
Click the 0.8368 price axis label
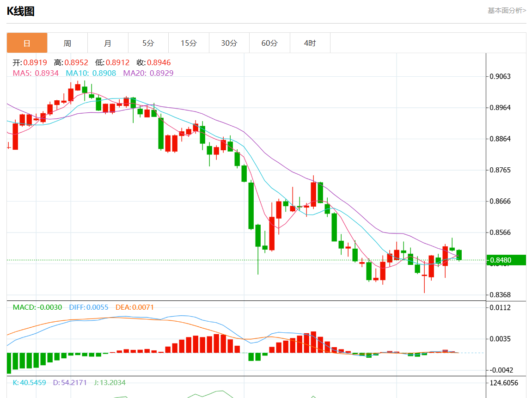point(500,295)
